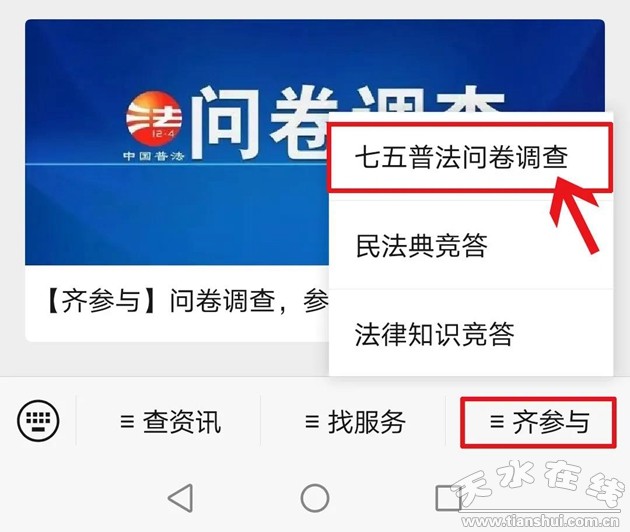Tap the Android home circle button

(x=315, y=498)
